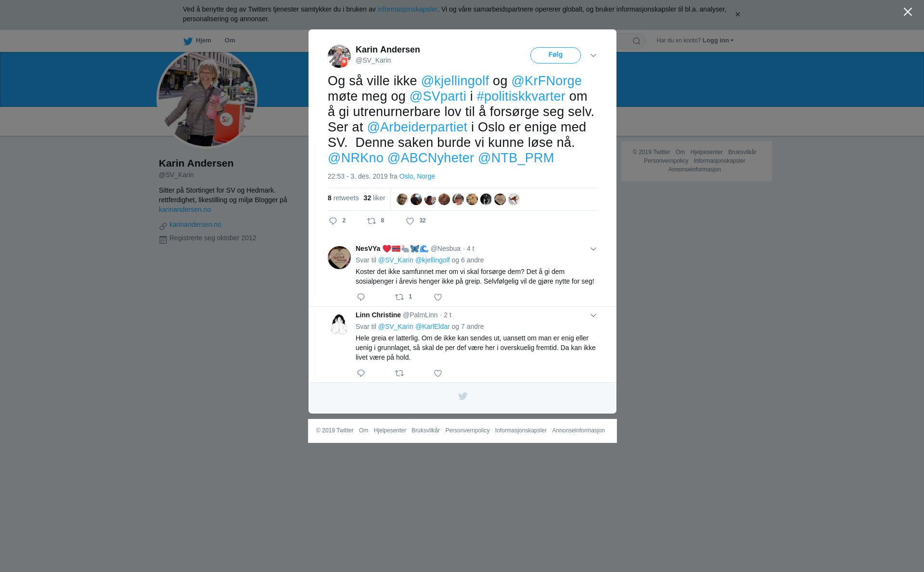Click the Følg button

coord(555,55)
